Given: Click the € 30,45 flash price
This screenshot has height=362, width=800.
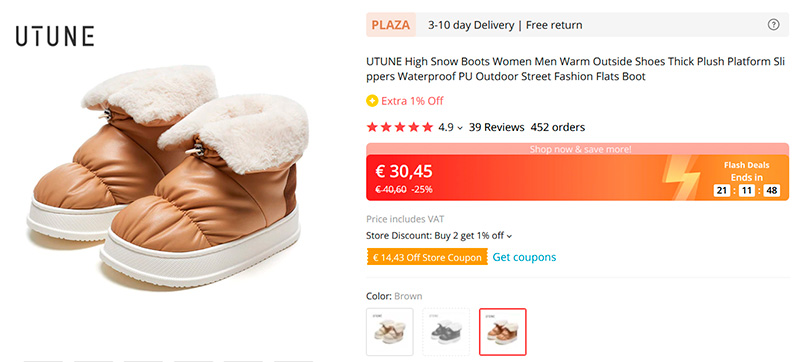Looking at the screenshot, I should [404, 171].
